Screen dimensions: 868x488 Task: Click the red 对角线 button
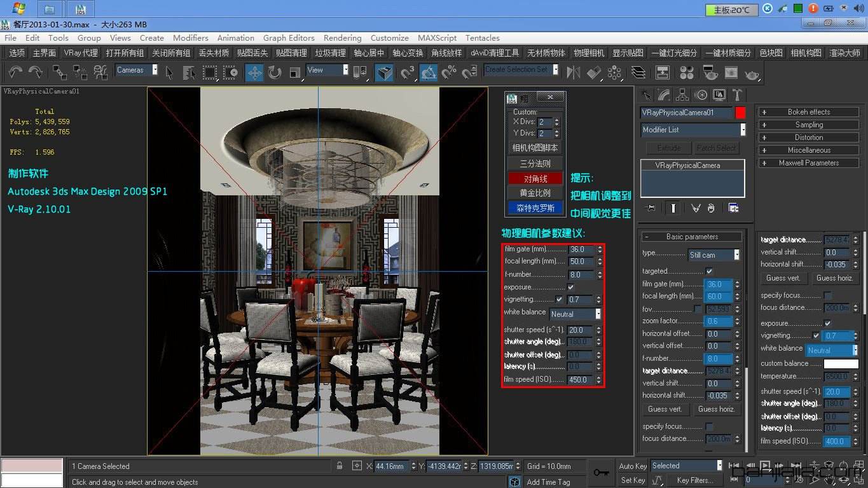[x=535, y=179]
